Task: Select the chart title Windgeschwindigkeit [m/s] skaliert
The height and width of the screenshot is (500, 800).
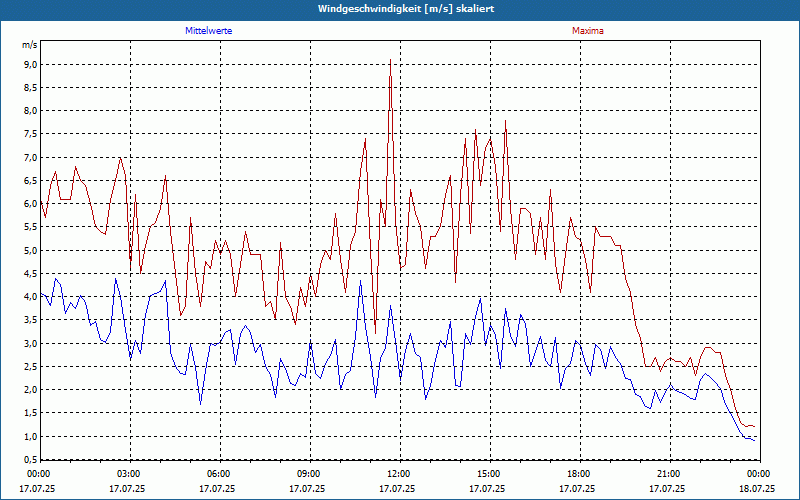Action: 406,9
